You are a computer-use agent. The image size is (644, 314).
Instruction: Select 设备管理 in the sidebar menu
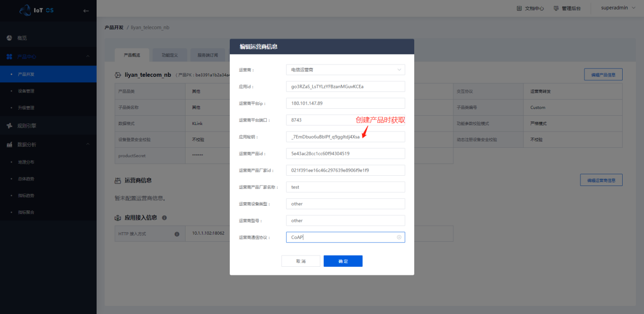point(26,91)
